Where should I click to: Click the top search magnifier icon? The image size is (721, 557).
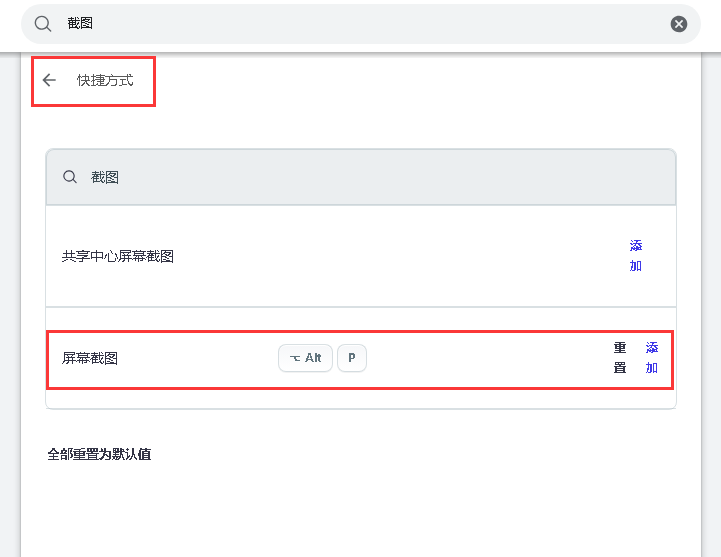pos(43,23)
